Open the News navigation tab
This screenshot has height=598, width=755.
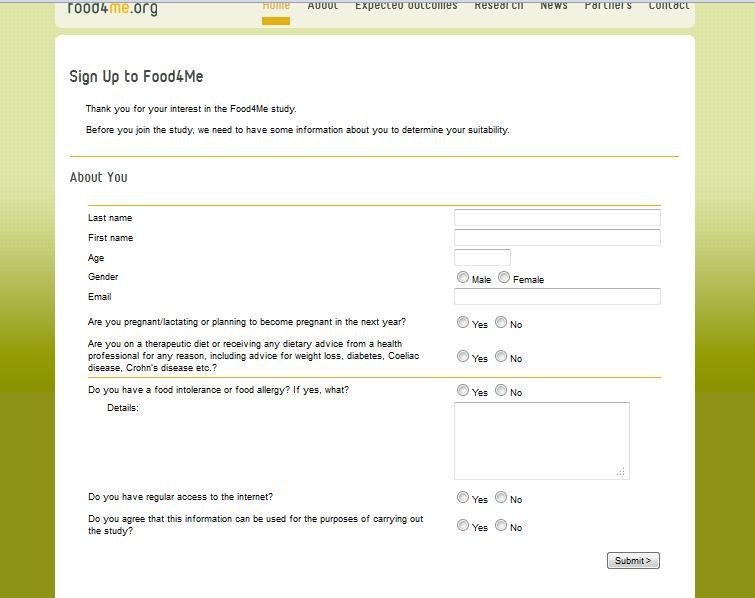(554, 6)
